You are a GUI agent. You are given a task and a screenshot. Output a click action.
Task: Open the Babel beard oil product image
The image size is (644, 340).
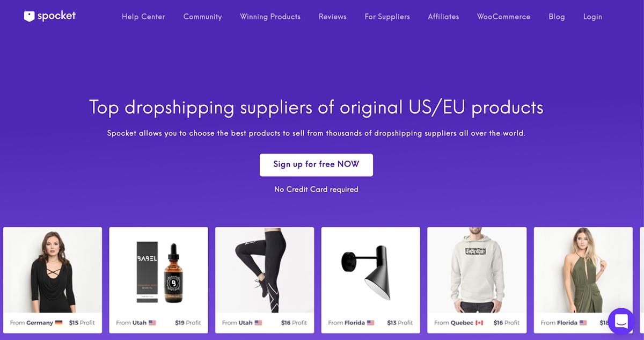coord(158,270)
